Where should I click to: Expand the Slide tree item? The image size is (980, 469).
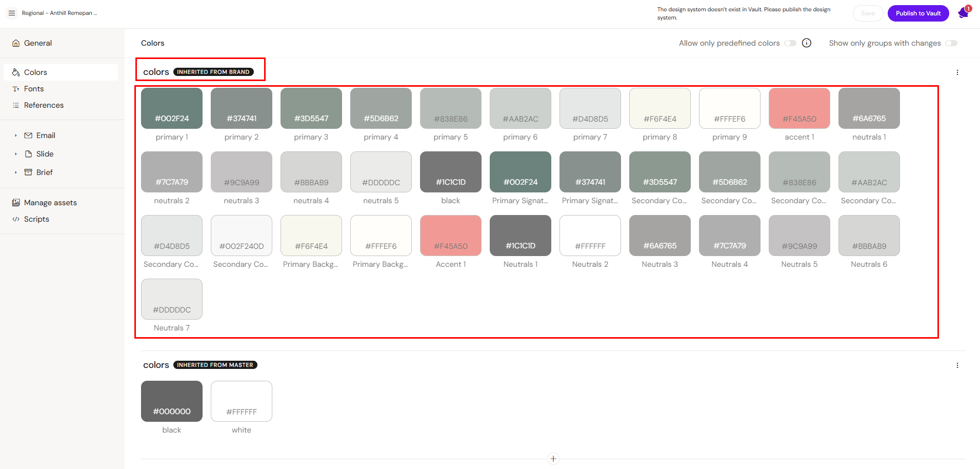(16, 154)
